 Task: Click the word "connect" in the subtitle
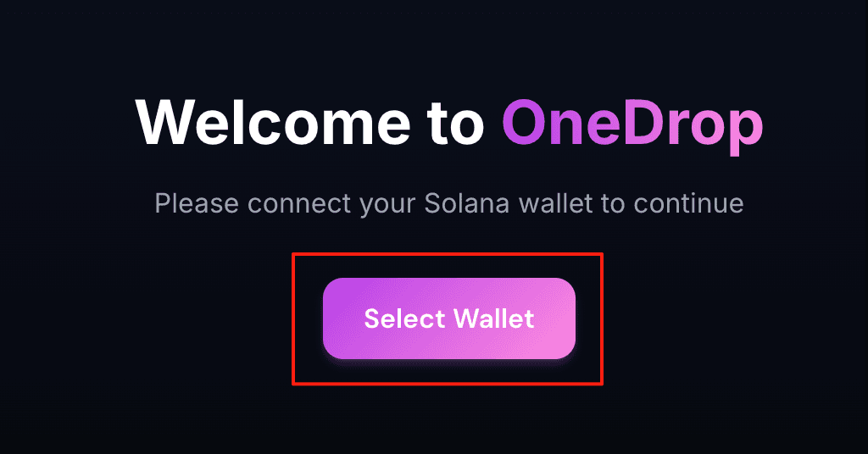click(x=299, y=203)
